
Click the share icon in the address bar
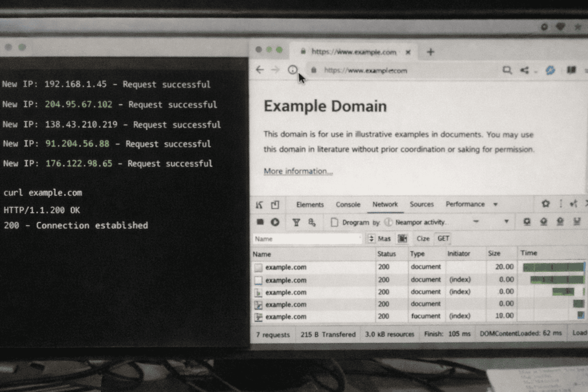(524, 70)
